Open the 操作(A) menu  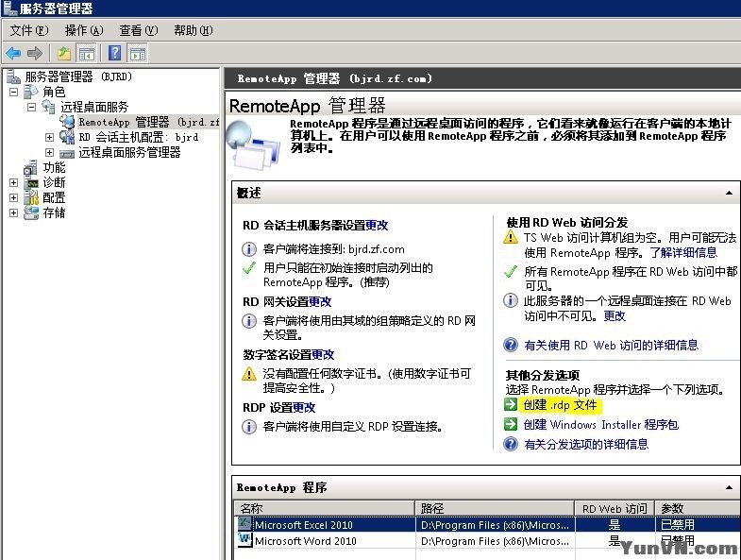coord(84,30)
